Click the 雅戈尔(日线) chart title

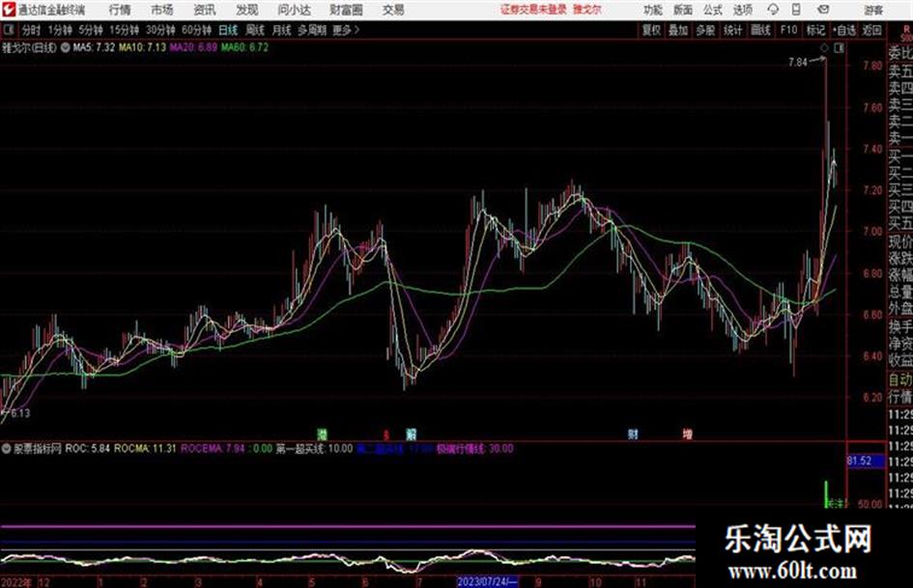click(x=29, y=47)
